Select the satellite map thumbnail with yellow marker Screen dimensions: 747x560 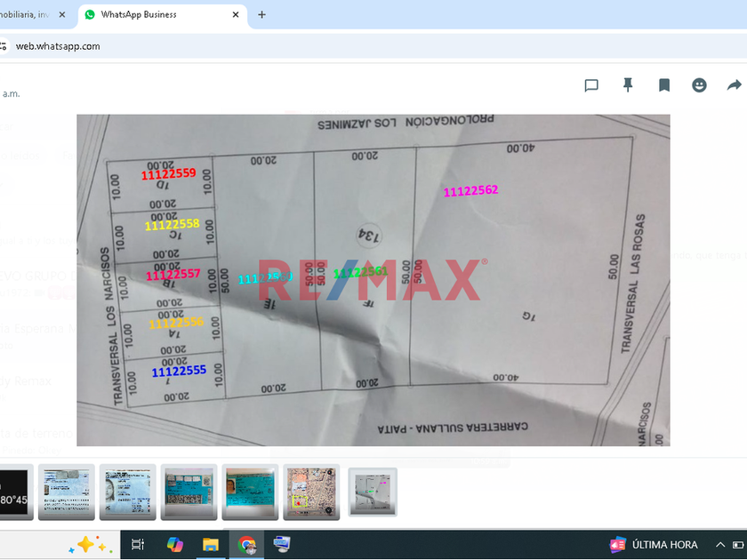311,492
